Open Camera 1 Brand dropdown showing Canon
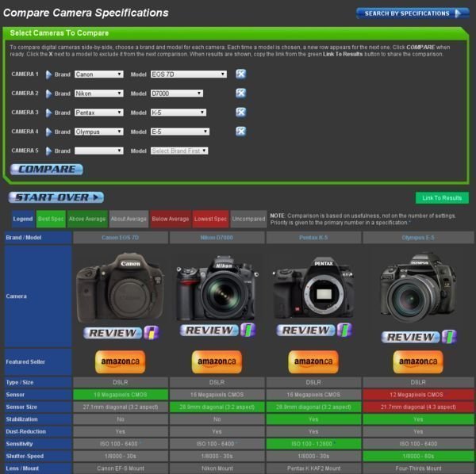Viewport: 476px width, 474px height. pos(99,75)
